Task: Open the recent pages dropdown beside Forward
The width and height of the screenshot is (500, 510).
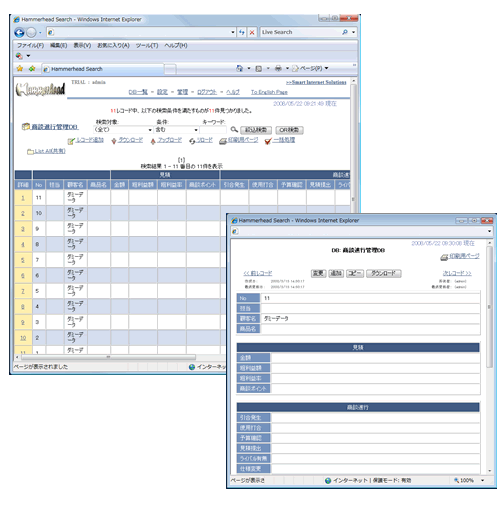Action: (x=40, y=33)
